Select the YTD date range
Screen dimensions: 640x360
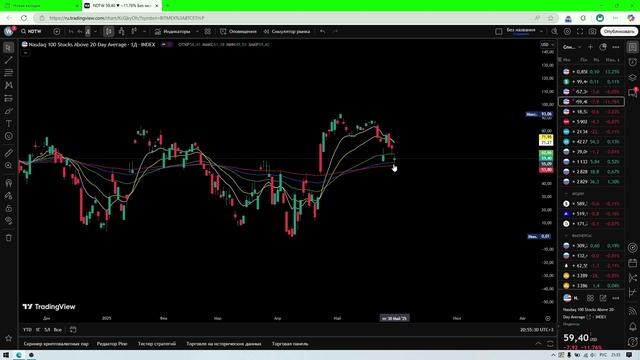(27, 330)
